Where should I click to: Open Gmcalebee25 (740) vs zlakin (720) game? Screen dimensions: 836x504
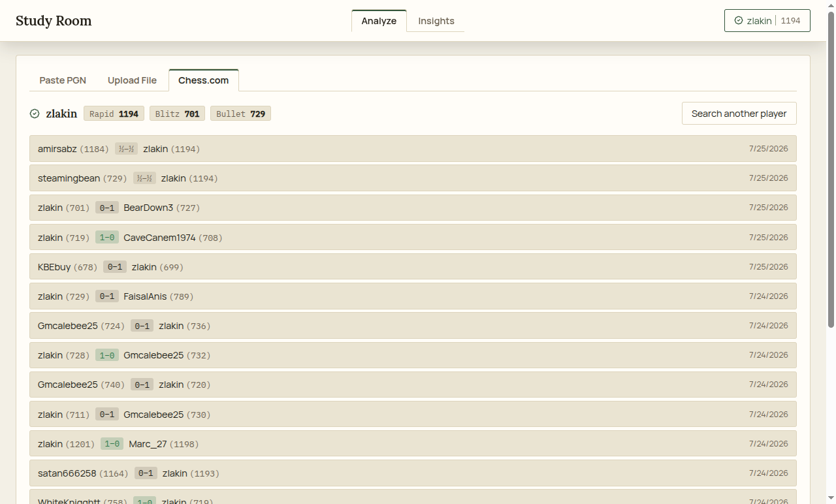[x=413, y=385]
